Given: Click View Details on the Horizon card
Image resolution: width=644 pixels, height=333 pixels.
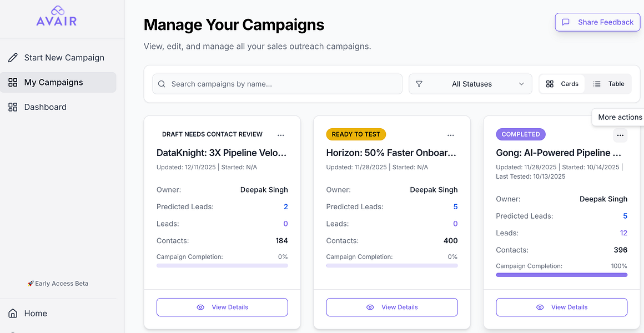Looking at the screenshot, I should (x=392, y=307).
